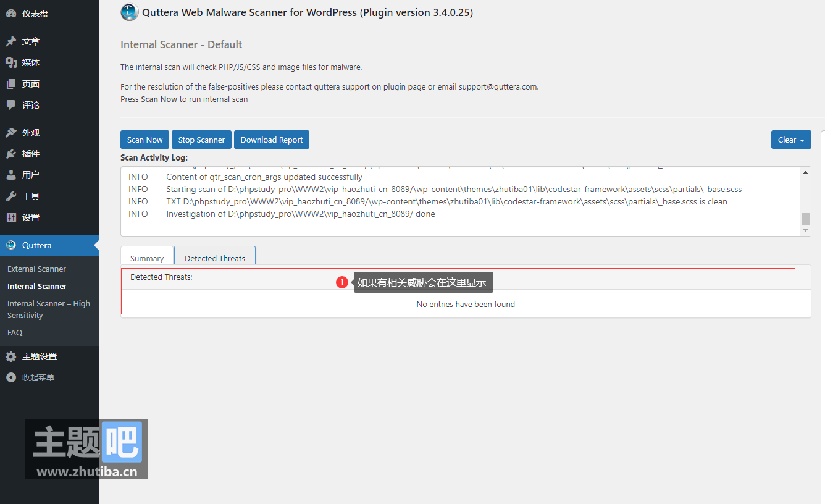Click the pages icon in sidebar
825x504 pixels.
11,84
